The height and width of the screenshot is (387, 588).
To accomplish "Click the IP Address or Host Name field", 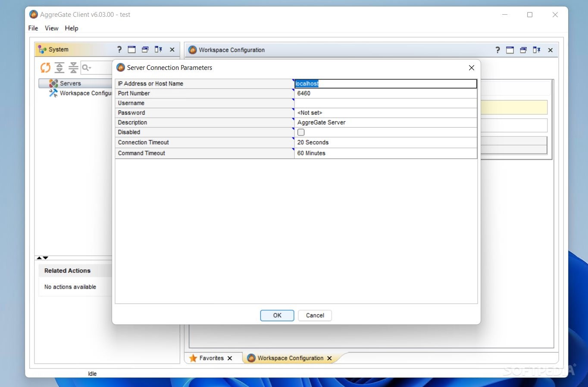I will click(386, 84).
